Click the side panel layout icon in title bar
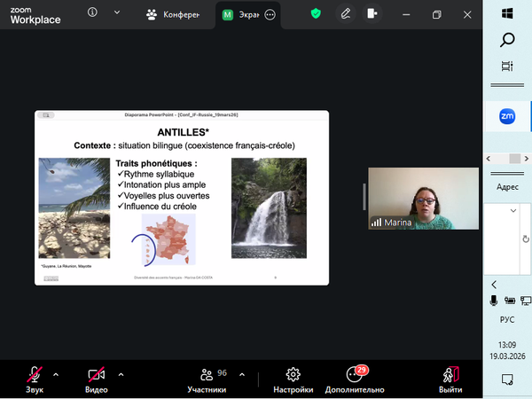Viewport: 532px width, 399px height. tap(372, 13)
